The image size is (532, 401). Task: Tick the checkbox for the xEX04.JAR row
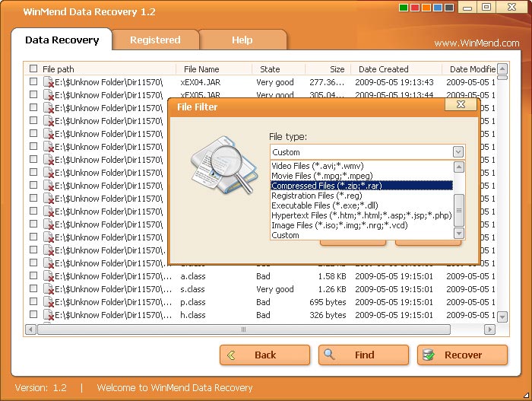tap(33, 82)
